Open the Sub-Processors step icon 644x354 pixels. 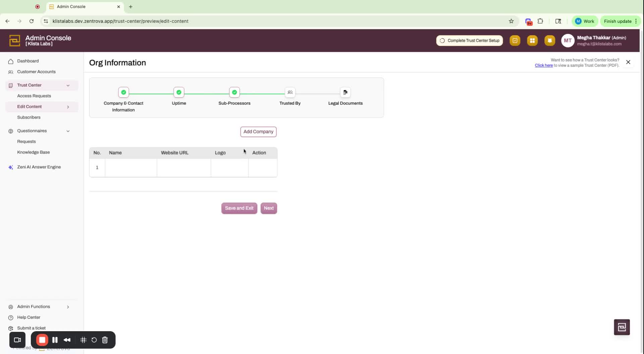click(x=234, y=92)
